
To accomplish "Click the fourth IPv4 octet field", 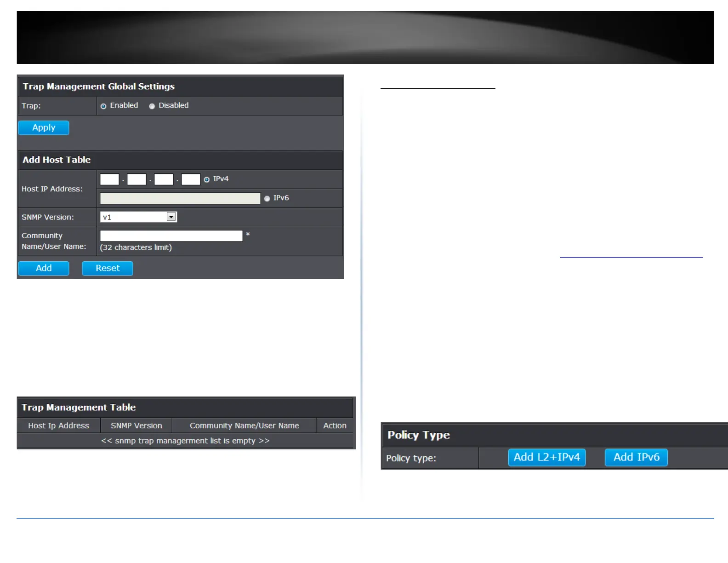I will [191, 179].
